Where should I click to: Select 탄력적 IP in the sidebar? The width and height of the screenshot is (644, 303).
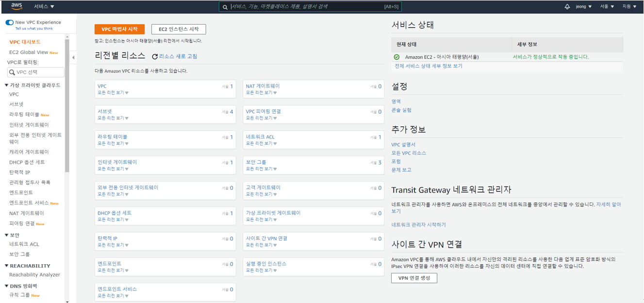point(19,172)
